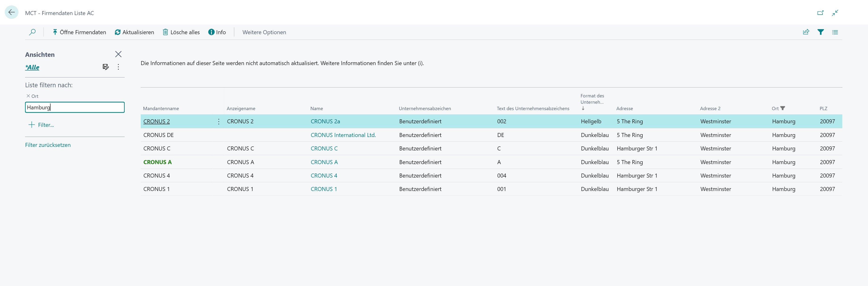Remove the Ort filter with X

28,96
